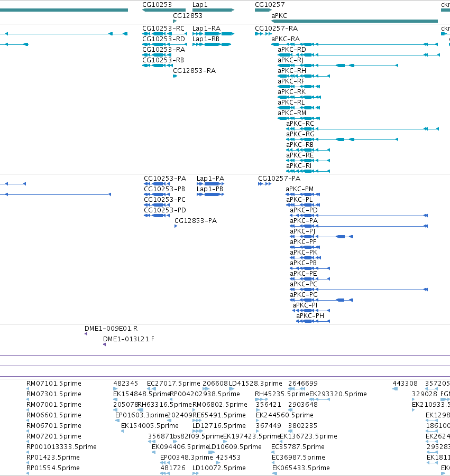
Task: Select the RP001013333.5prime EST label
Action: [x=61, y=447]
